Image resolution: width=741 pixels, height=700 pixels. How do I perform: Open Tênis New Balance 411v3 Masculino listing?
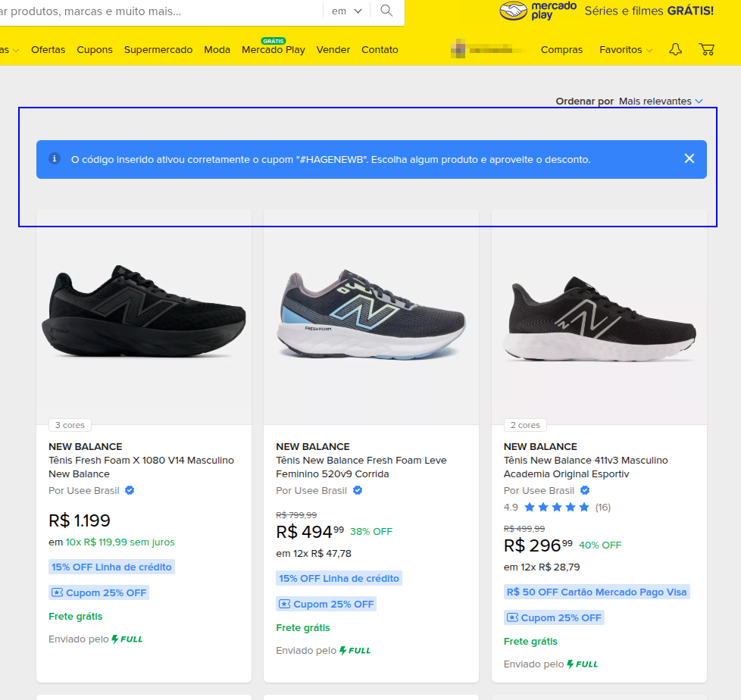point(586,467)
